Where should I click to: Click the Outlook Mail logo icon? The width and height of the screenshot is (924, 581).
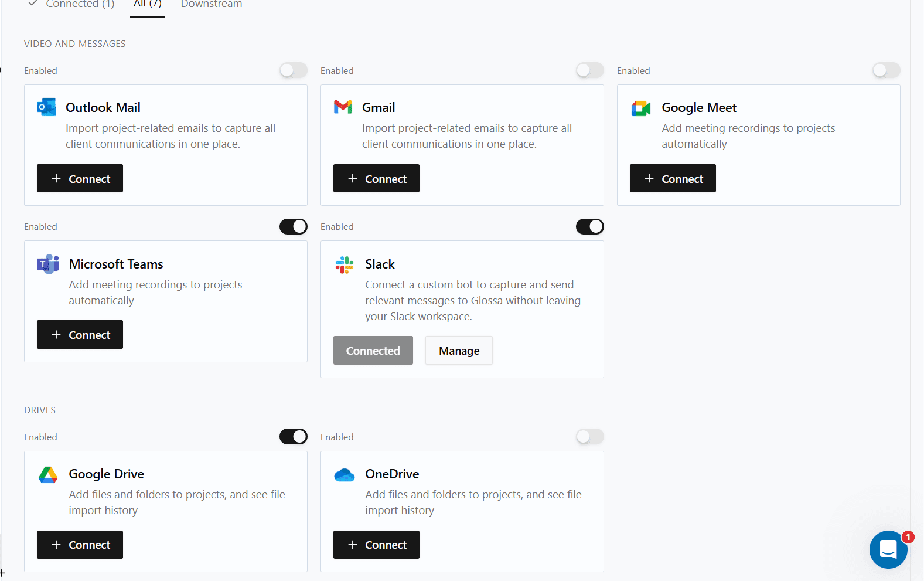tap(47, 107)
